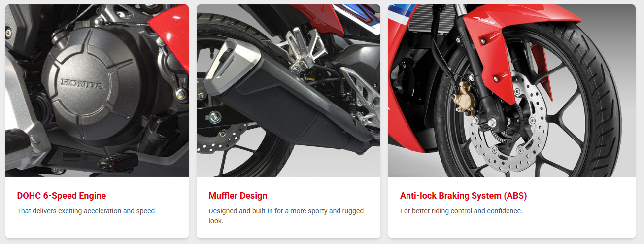Open the Honda engine cover photo

pos(97,91)
